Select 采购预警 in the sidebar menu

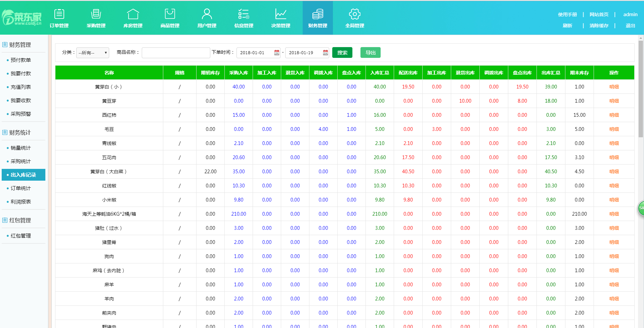[21, 114]
